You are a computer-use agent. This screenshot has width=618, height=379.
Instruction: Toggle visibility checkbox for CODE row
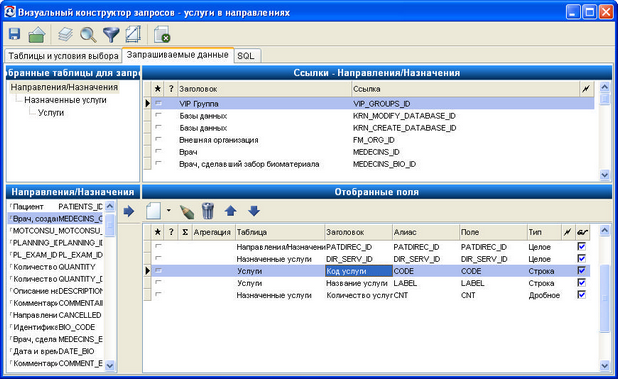click(x=581, y=271)
